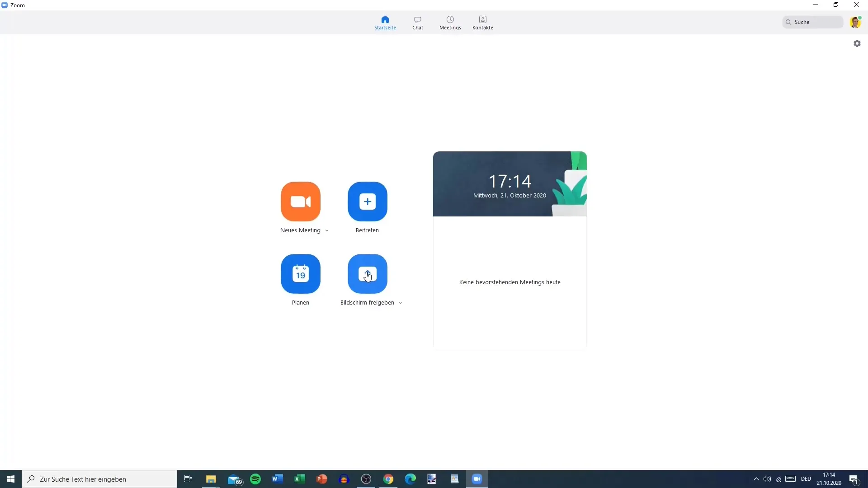Click the Beitreten icon to join meeting

(x=367, y=202)
